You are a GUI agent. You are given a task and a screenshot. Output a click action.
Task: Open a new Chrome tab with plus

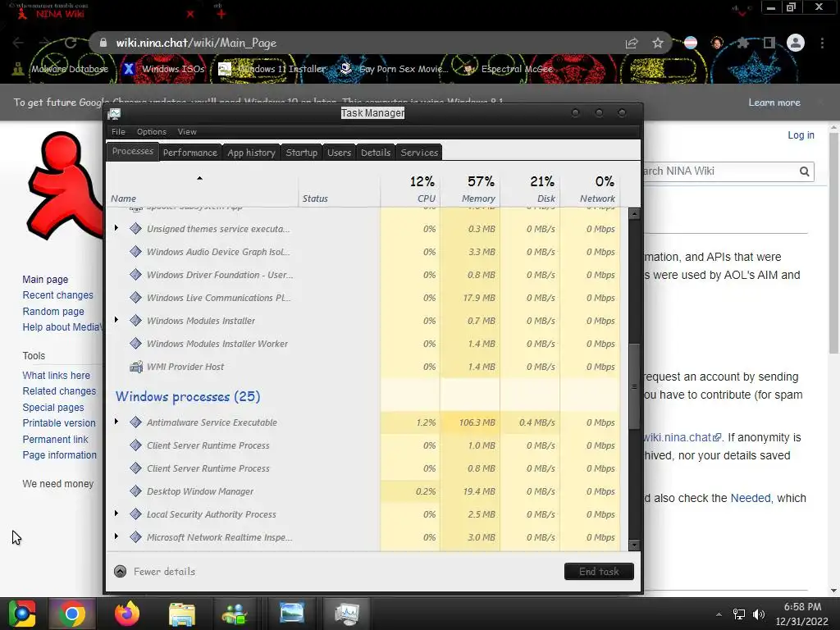coord(221,14)
